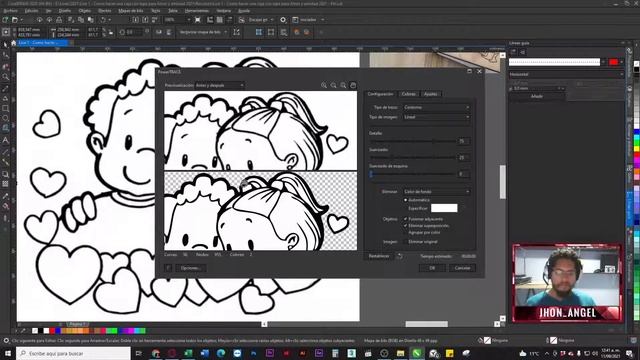Click OK in the PowerTRACE dialog
640x360 pixels.
point(432,268)
